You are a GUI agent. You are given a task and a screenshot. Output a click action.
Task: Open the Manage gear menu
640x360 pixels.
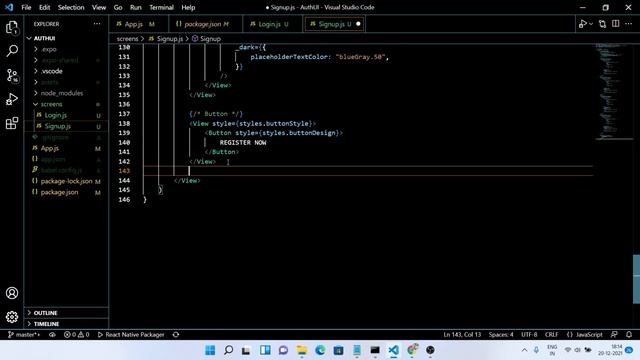12,317
